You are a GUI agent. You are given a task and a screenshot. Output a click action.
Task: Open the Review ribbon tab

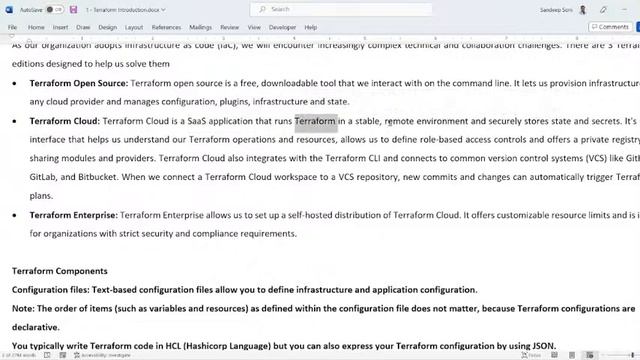coord(229,27)
